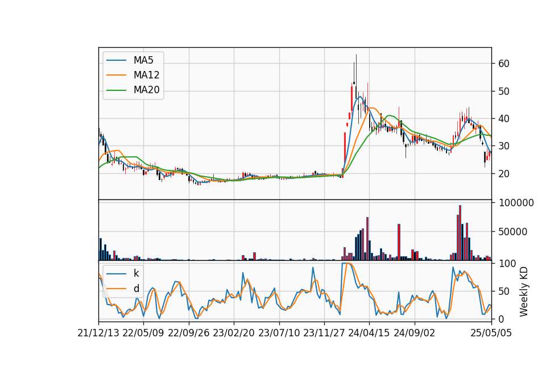Viewport: 546px width, 392px height.
Task: Click the d legend label
Action: (136, 289)
